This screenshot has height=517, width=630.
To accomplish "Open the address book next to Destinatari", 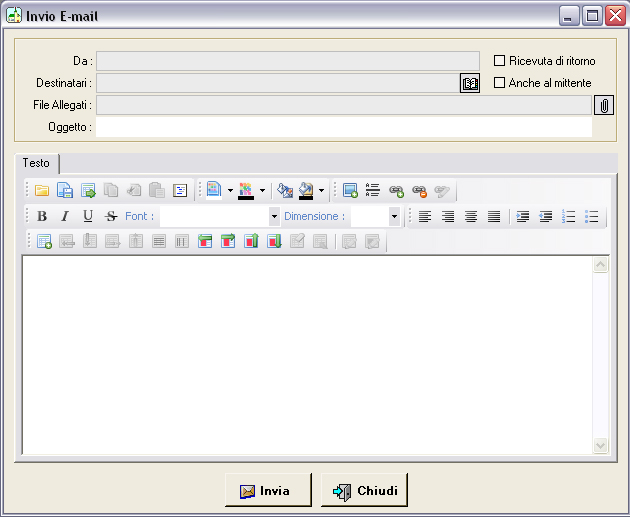I will (x=470, y=83).
